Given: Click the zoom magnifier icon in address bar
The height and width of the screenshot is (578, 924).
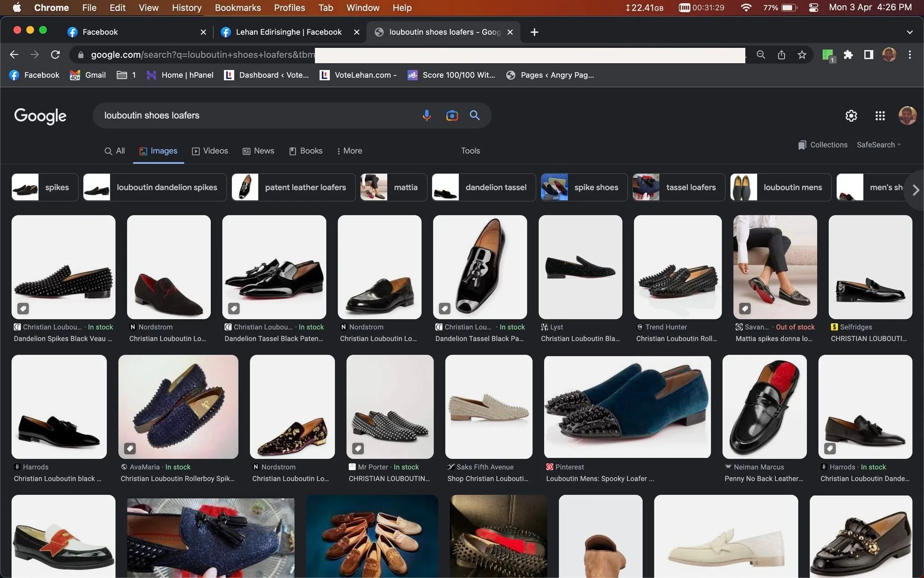Looking at the screenshot, I should [761, 55].
